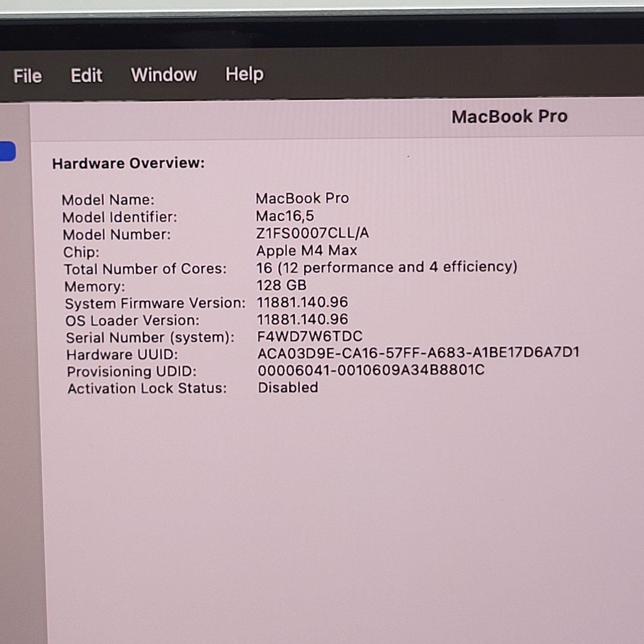Select the Model Name value MacBook Pro

[302, 198]
